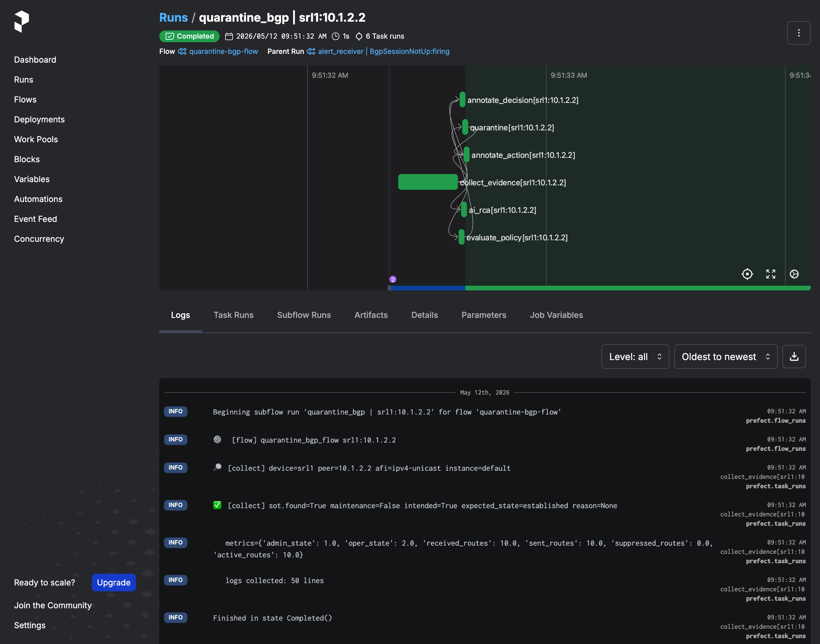The image size is (820, 644).
Task: Click the green progress bar under the timeline
Action: click(x=638, y=288)
